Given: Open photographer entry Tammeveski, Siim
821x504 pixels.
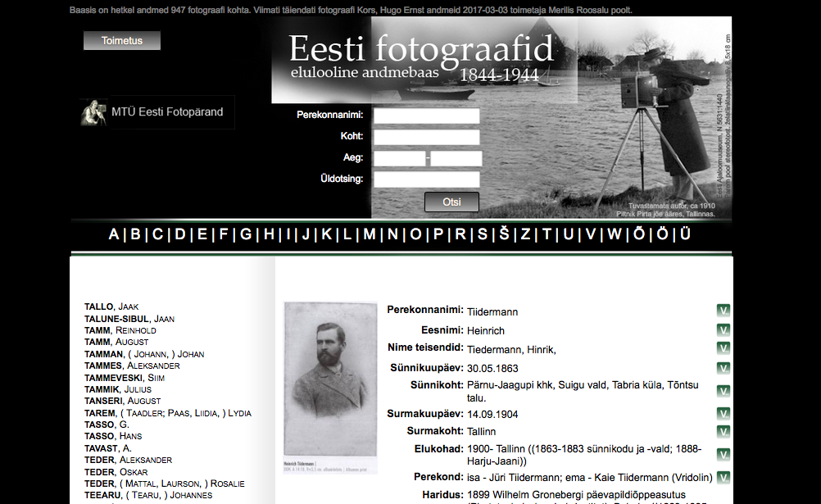Looking at the screenshot, I should [125, 377].
